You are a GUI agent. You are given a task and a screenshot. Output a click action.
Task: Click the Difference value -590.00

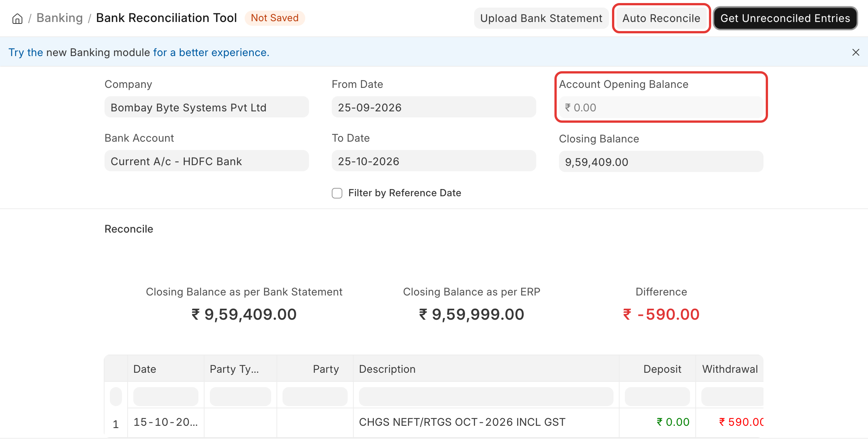(661, 314)
